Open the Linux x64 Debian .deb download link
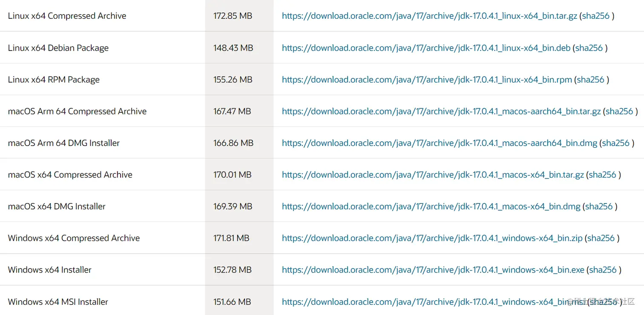644x315 pixels. 426,48
